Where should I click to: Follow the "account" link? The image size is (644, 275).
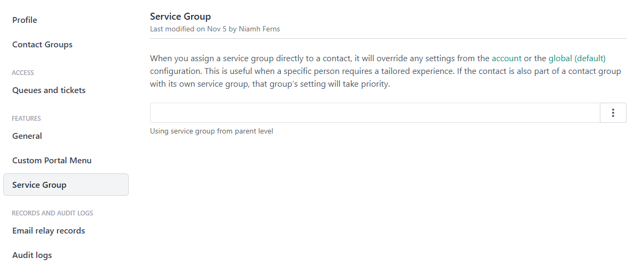506,59
